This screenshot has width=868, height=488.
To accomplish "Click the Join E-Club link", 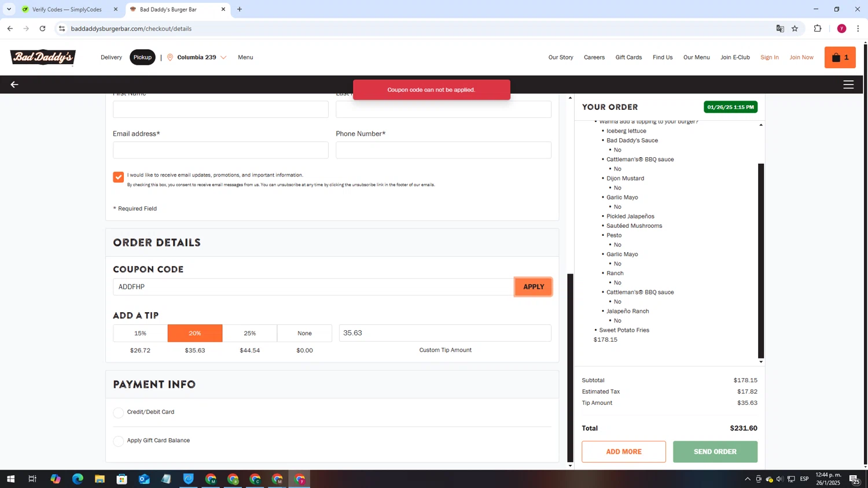I will point(735,57).
